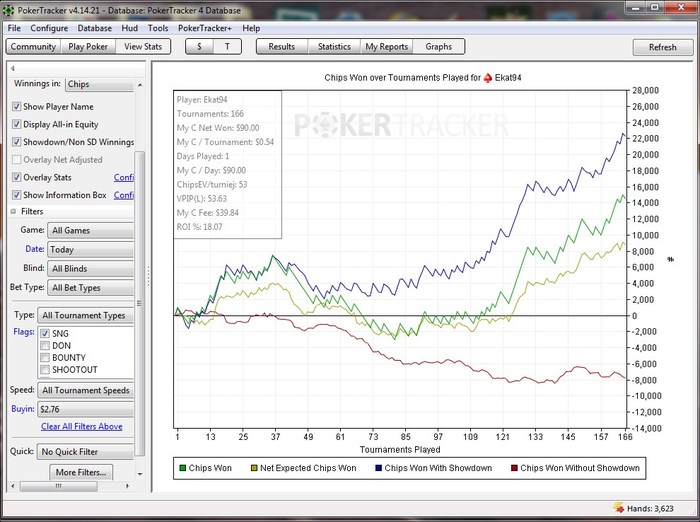Click the Refresh button
Screen dimensions: 700x522
pos(662,47)
